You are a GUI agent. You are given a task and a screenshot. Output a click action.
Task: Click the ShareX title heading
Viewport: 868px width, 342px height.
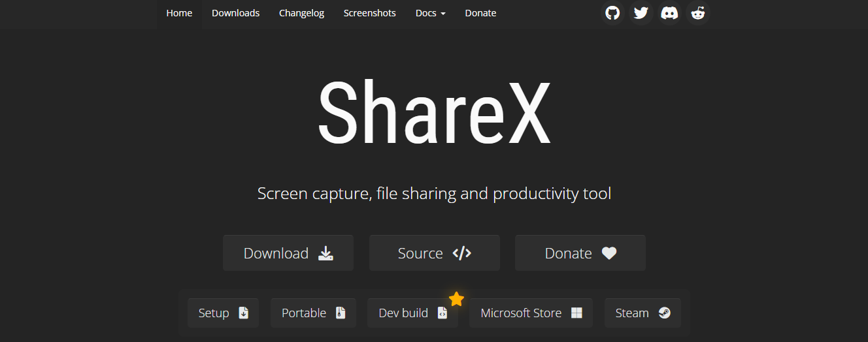pyautogui.click(x=434, y=112)
